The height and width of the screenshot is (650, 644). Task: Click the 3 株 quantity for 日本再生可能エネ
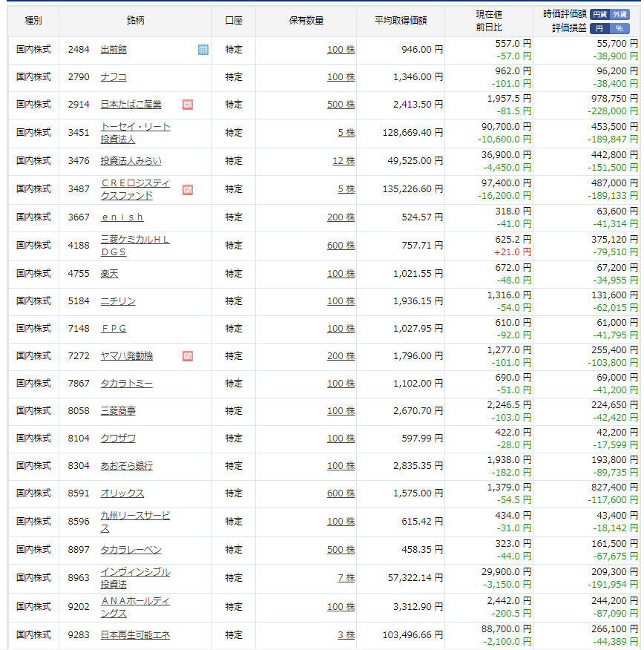346,635
